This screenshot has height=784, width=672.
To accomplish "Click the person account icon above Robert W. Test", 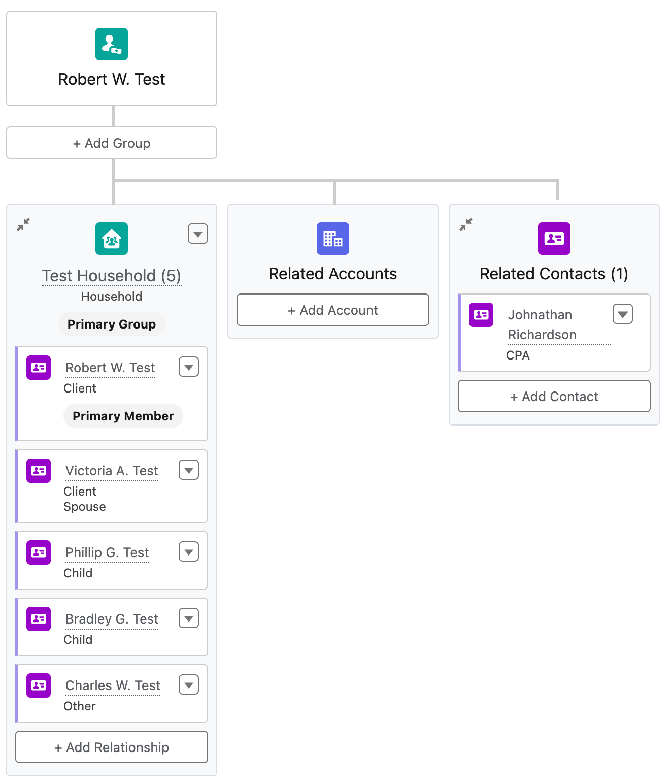I will tap(112, 44).
